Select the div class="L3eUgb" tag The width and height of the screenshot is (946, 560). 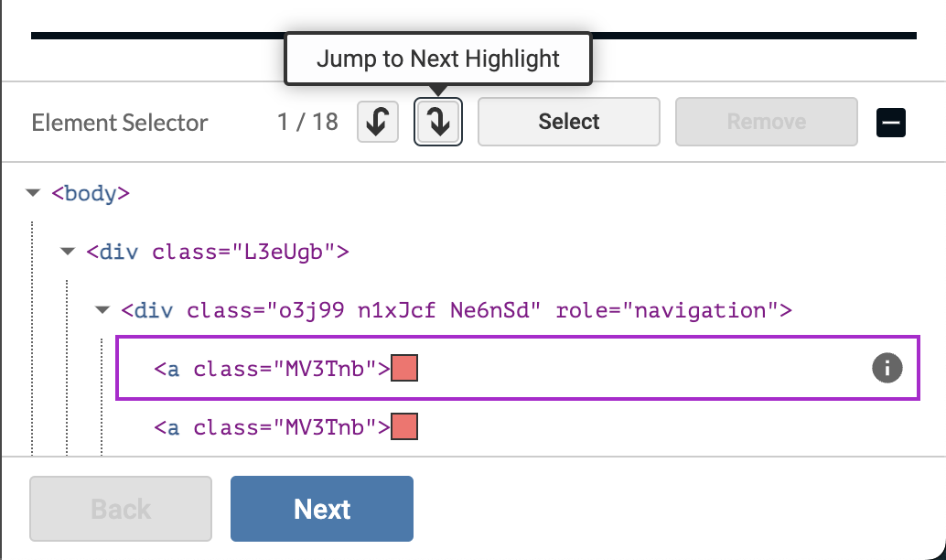218,252
